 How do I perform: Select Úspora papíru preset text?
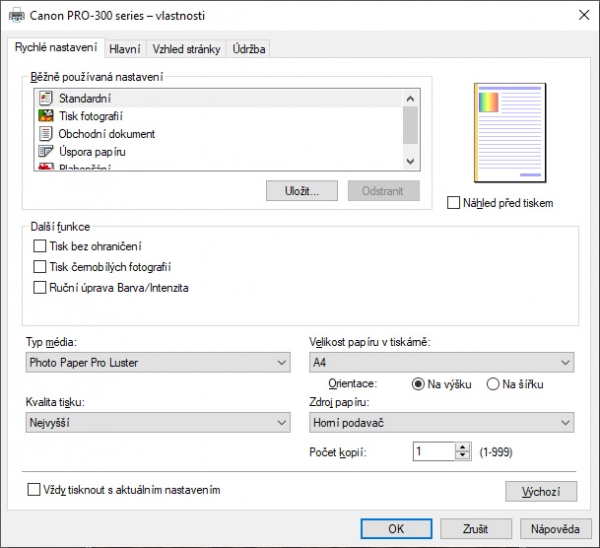pos(92,152)
